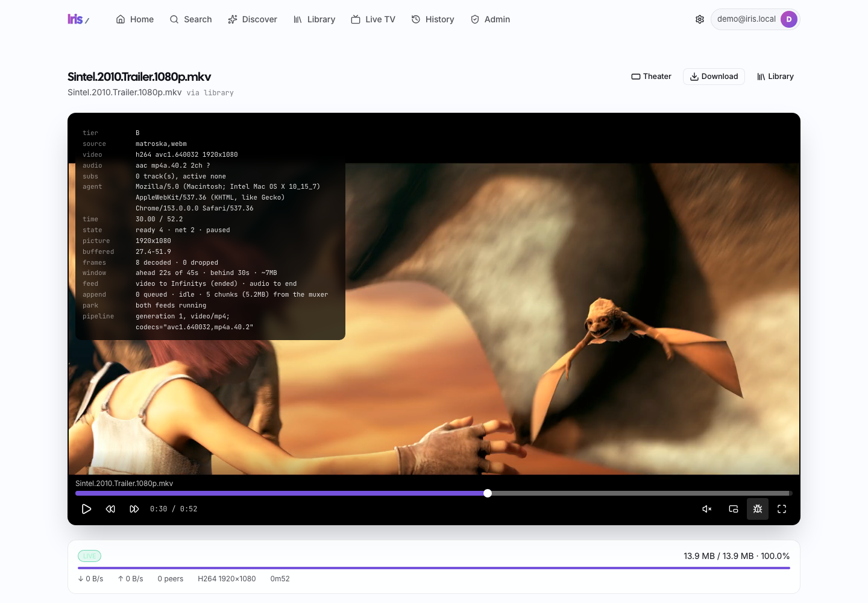Click the LIVE status badge
Screen dimensions: 868x603
pyautogui.click(x=89, y=556)
